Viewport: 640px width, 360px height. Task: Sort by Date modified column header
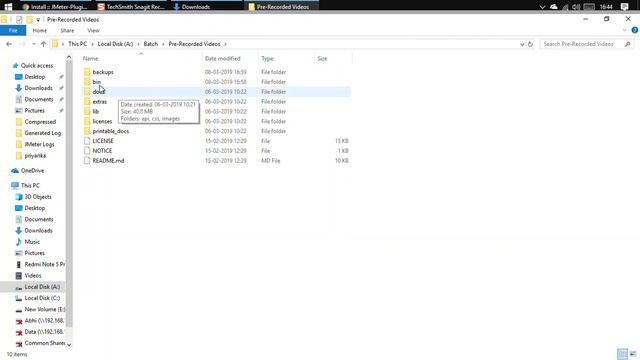coord(230,58)
